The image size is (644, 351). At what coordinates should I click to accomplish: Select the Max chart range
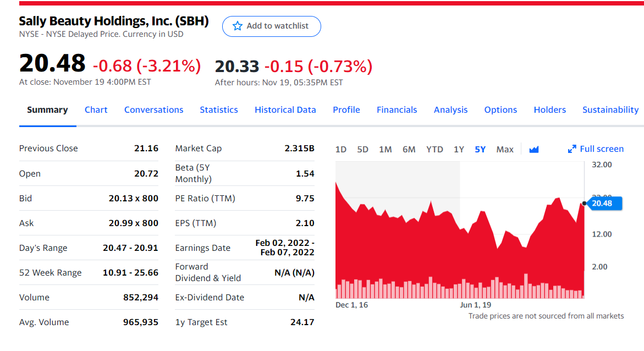pos(505,149)
